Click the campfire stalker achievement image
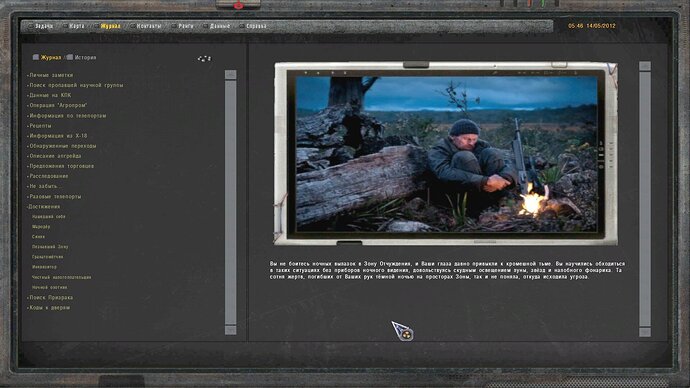 coord(446,154)
